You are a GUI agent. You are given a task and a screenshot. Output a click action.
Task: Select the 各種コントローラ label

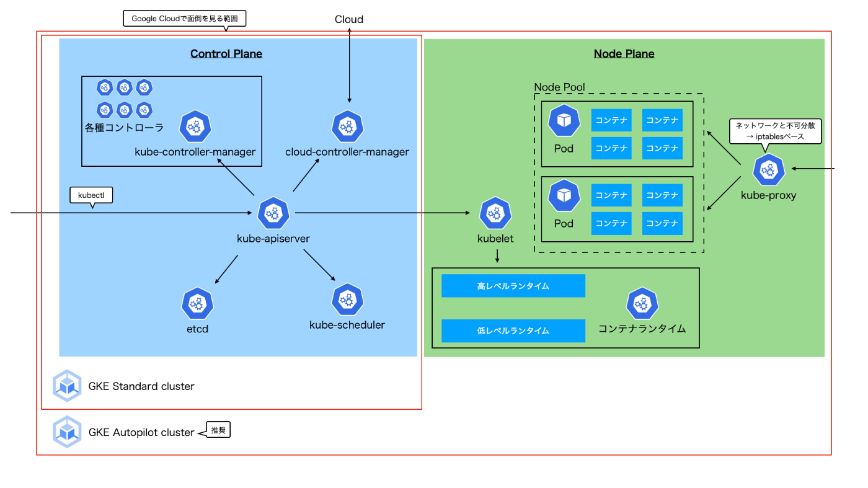coord(124,128)
